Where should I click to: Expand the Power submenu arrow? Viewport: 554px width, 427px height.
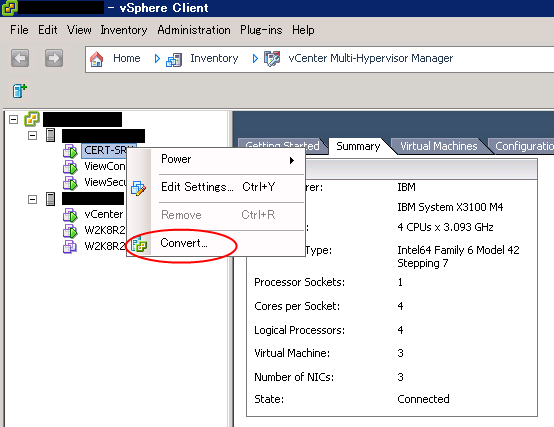[292, 160]
